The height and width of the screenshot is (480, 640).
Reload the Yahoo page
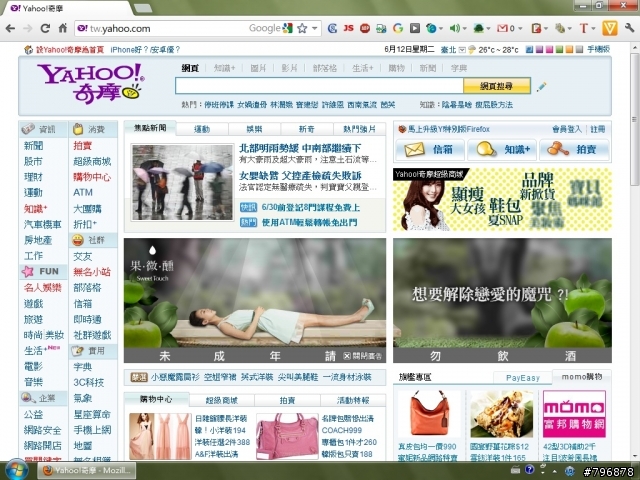tap(45, 28)
